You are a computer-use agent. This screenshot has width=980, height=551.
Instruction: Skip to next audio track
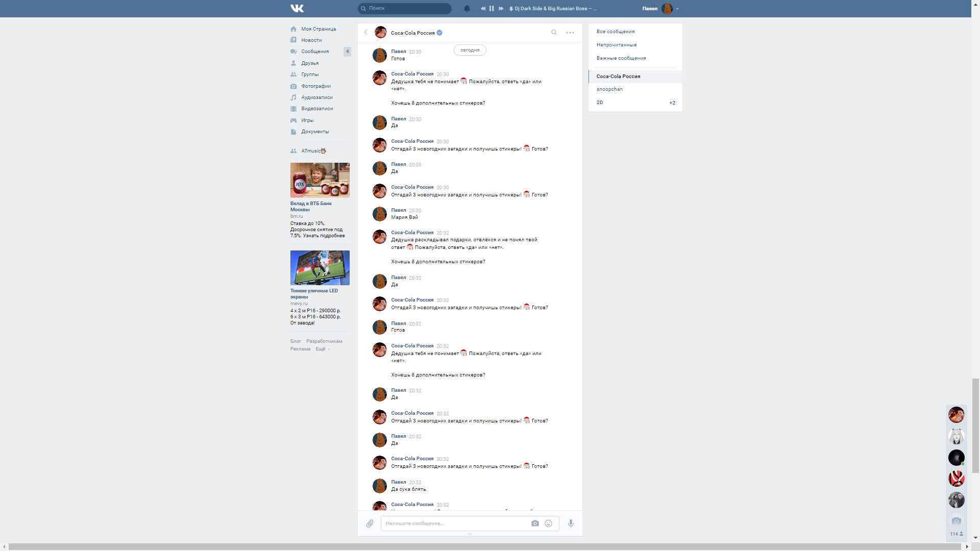point(501,9)
